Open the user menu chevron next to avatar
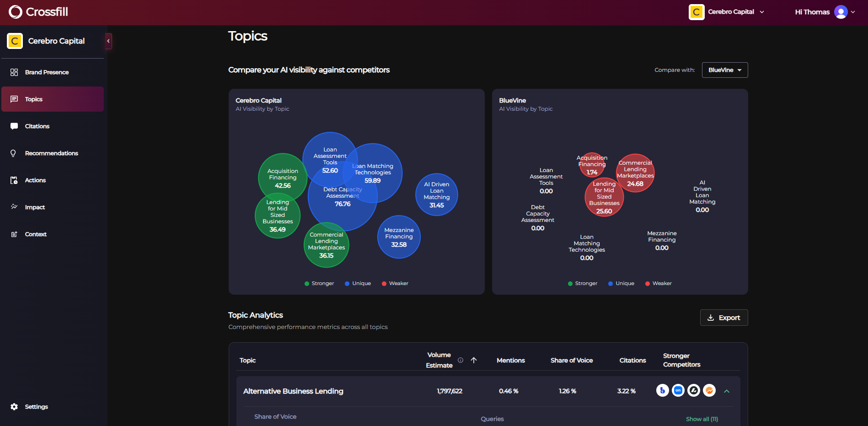Viewport: 868px width, 426px height. (853, 12)
